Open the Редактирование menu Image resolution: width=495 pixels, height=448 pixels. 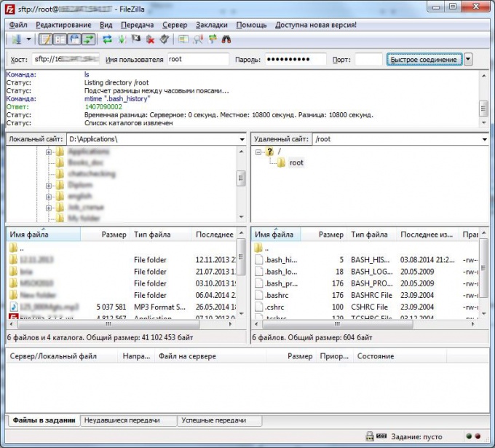[x=63, y=25]
